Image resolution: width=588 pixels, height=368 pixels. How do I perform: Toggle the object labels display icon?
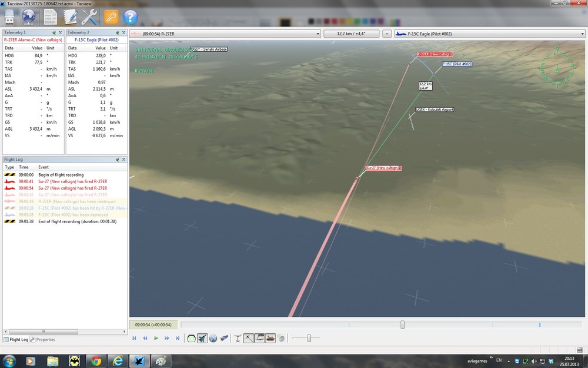point(259,339)
